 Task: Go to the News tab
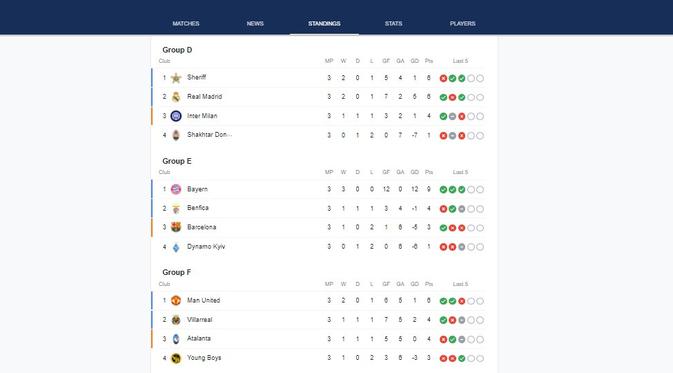click(255, 24)
